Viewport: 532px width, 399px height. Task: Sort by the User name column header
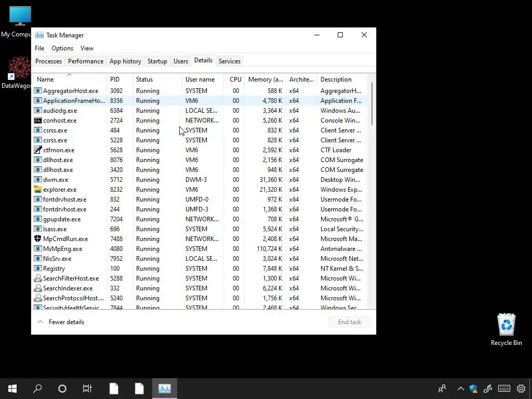click(203, 79)
